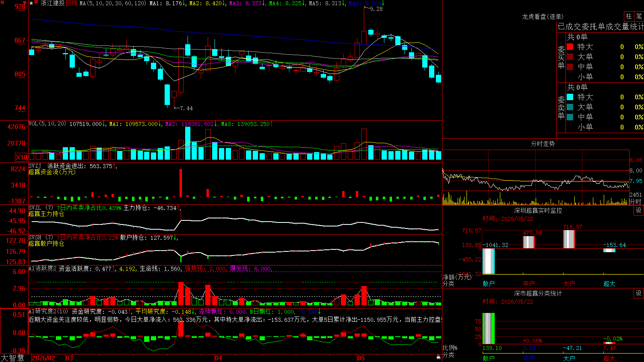Click the SVSH (7) indicator name
Viewport: 644px width, 362px height.
tap(41, 237)
